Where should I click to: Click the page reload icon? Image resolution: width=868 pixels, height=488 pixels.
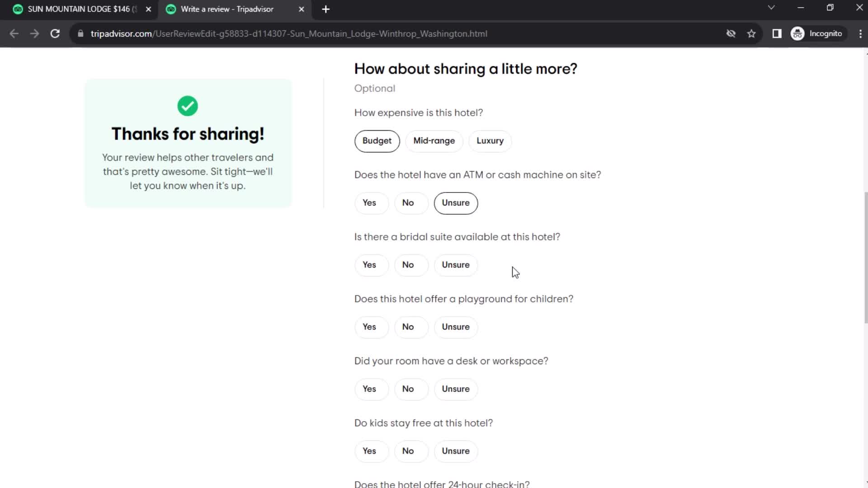point(54,33)
